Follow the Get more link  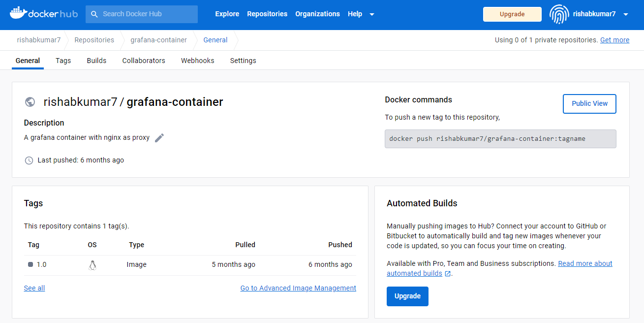coord(614,40)
